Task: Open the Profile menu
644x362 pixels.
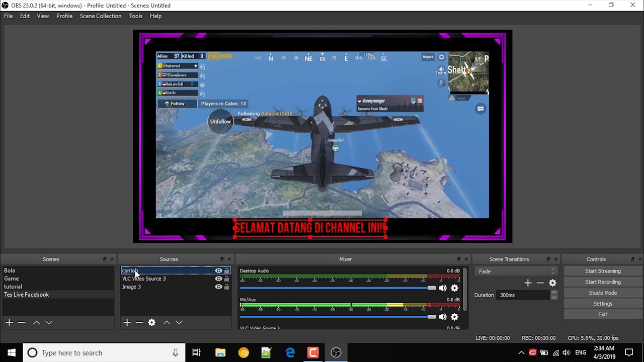Action: coord(64,16)
